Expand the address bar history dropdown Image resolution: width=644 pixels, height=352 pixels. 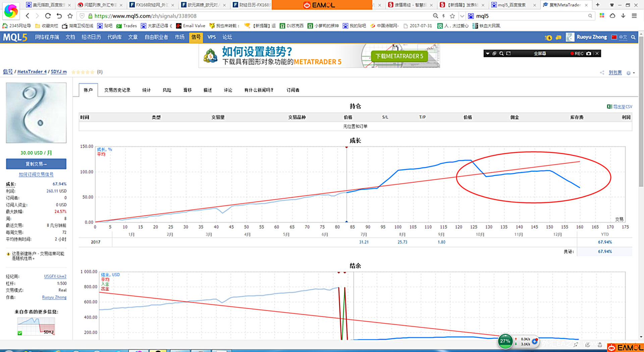coord(462,16)
